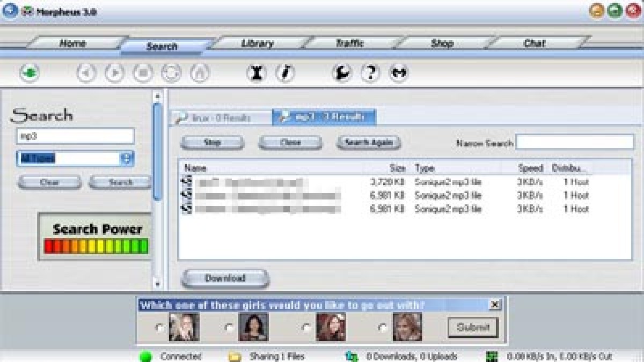
Task: Close the girls poll advertisement
Action: click(x=495, y=305)
